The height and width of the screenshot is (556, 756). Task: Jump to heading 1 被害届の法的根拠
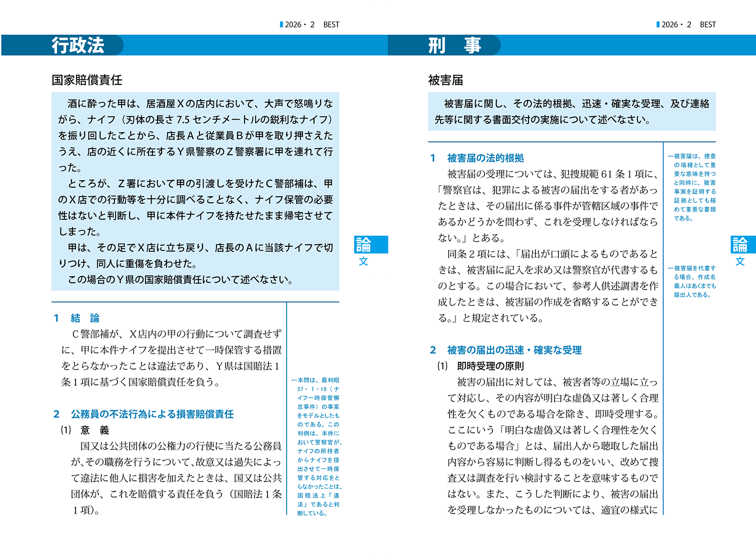click(x=477, y=158)
